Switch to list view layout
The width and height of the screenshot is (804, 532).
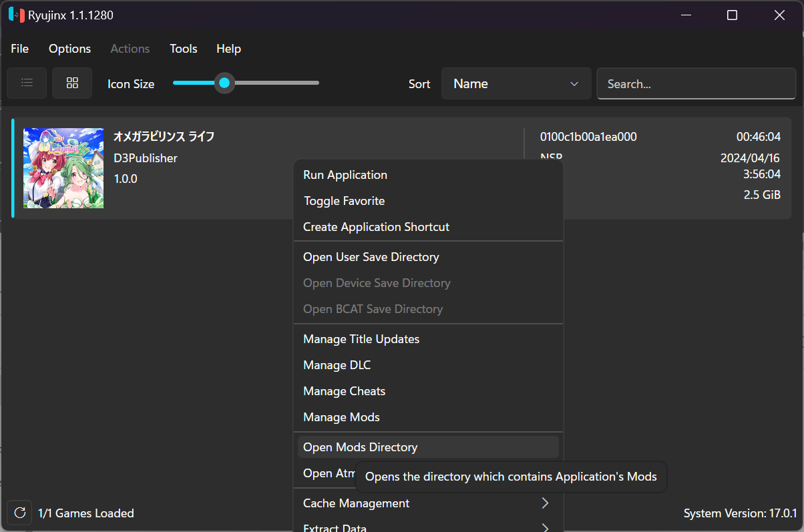click(x=27, y=83)
